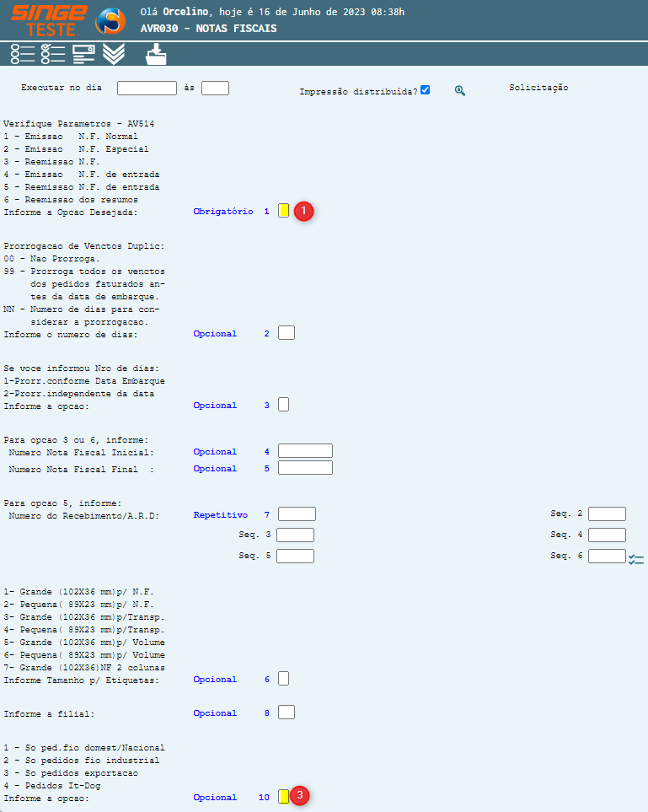Click '4 - Pedidos It-Dog' text
648x812 pixels.
[x=51, y=786]
